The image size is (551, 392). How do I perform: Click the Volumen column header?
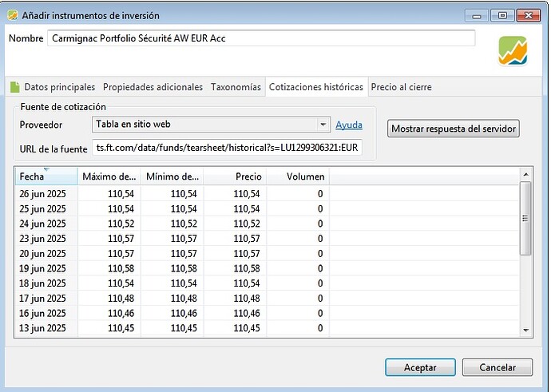click(x=298, y=176)
